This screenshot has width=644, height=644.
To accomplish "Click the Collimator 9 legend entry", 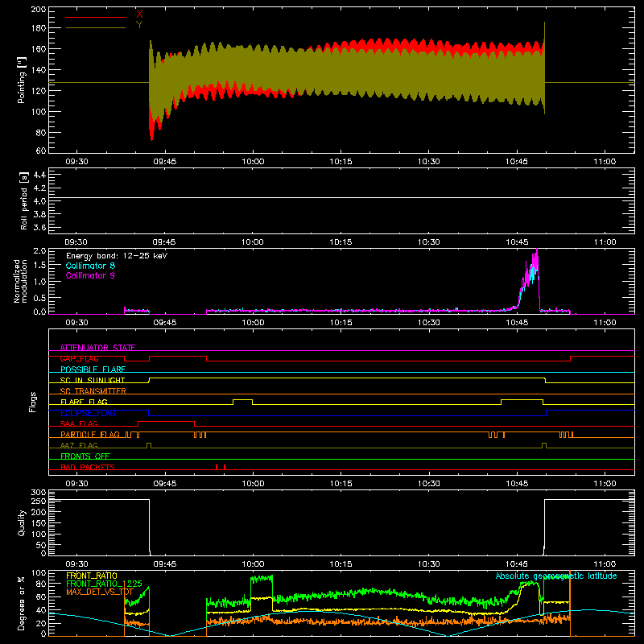I will tap(90, 275).
